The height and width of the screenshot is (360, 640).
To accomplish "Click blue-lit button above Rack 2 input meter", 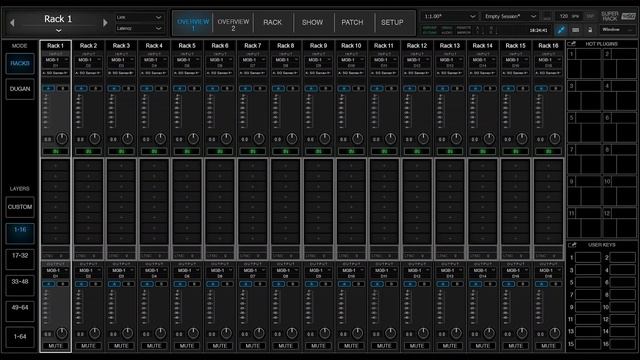I will coord(81,88).
